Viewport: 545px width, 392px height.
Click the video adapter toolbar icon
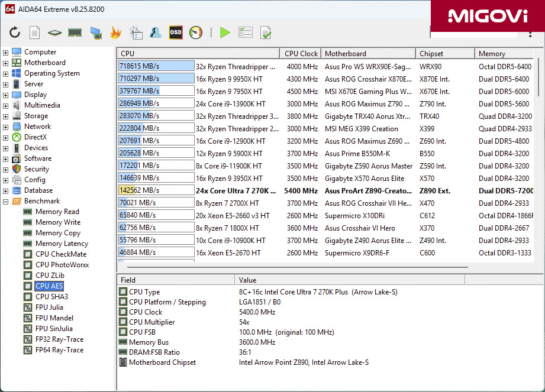(x=95, y=33)
